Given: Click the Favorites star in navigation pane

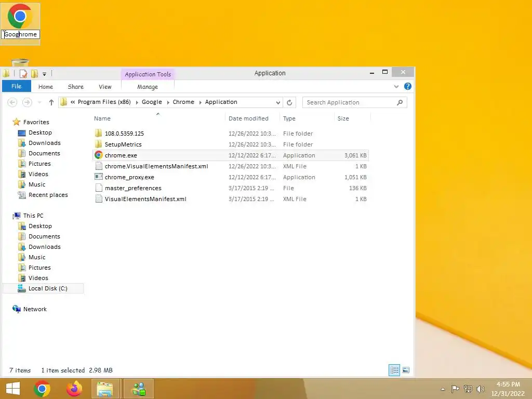Looking at the screenshot, I should 16,122.
